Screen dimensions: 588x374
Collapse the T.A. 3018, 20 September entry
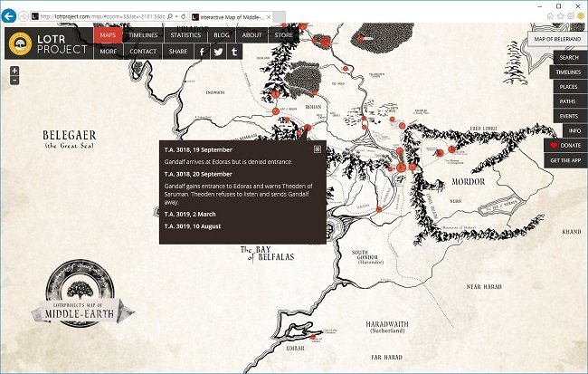198,174
